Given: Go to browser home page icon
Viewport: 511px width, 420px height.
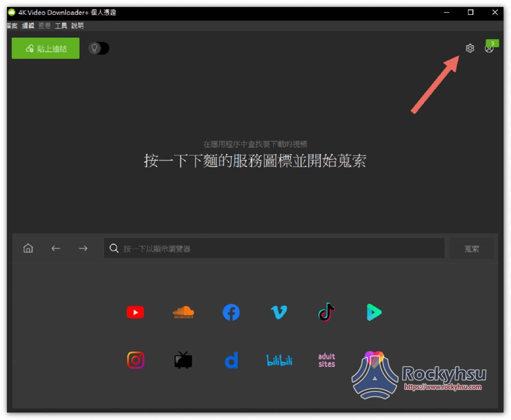Looking at the screenshot, I should 28,248.
